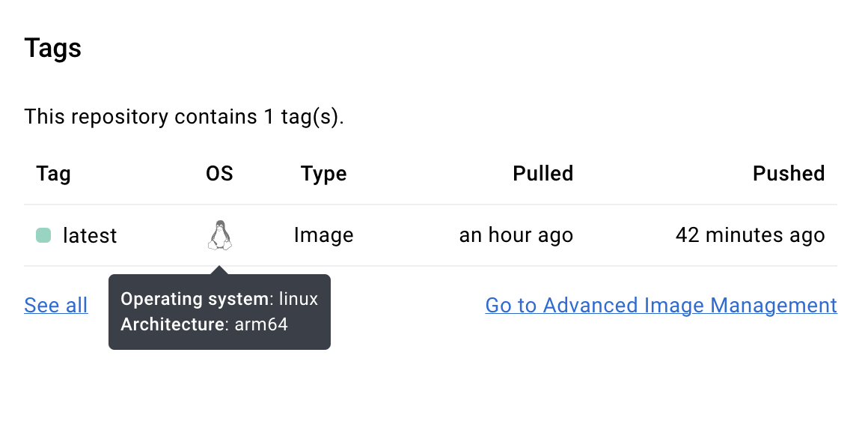Screen dimensions: 868x424
Task: Click the Architecture arm64 tooltip line
Action: click(x=204, y=324)
